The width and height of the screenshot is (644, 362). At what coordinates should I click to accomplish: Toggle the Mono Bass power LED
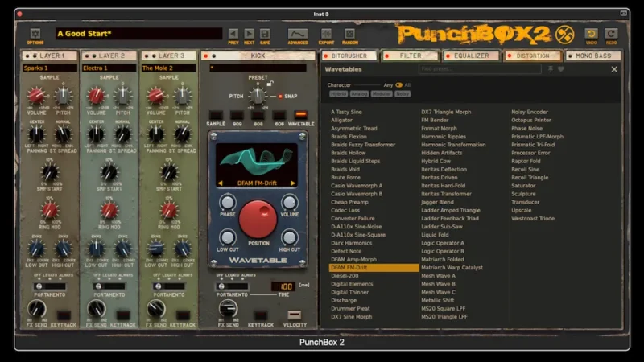coord(570,56)
